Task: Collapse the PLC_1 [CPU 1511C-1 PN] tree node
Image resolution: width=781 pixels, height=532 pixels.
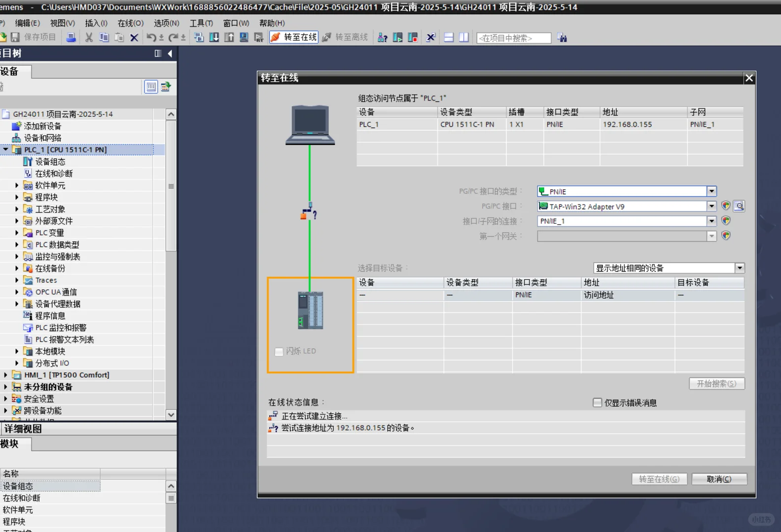Action: (5, 149)
